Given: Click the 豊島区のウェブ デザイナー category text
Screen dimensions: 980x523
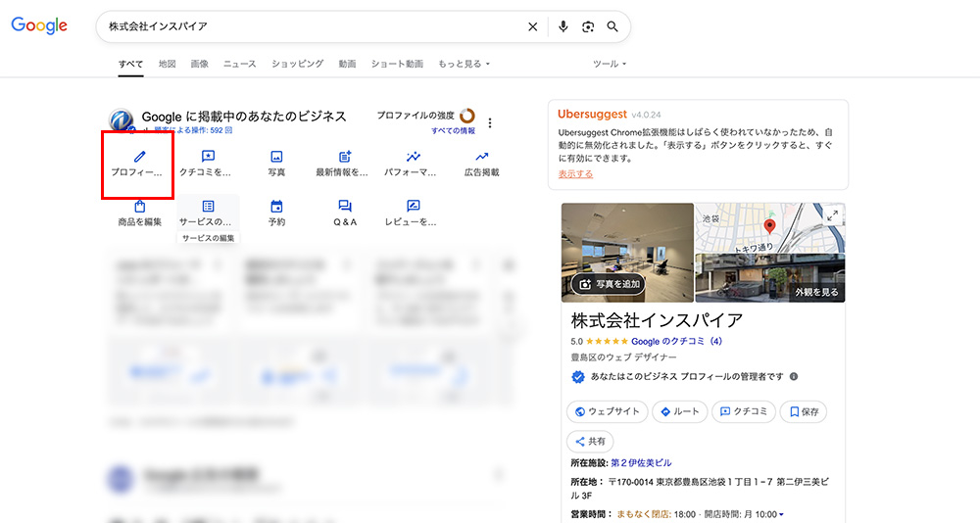Looking at the screenshot, I should (x=623, y=357).
